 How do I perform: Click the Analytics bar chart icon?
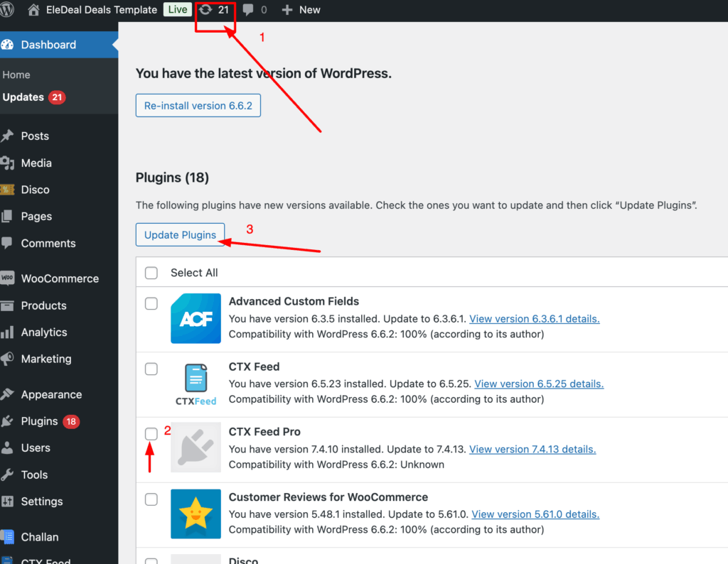(7, 332)
